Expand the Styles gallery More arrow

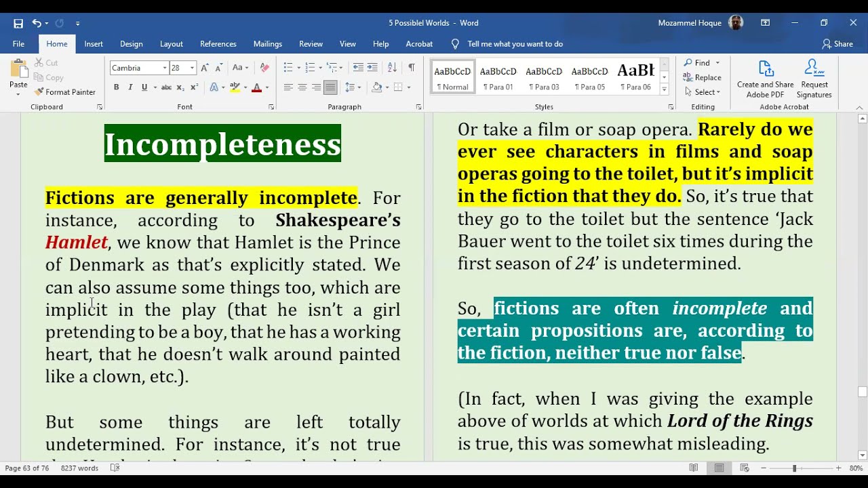[665, 89]
